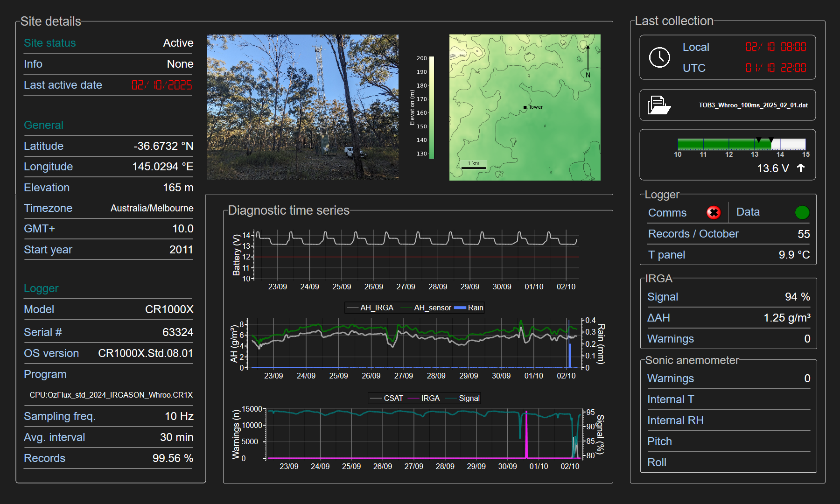The image size is (840, 504).
Task: Click the Site status label
Action: point(49,43)
